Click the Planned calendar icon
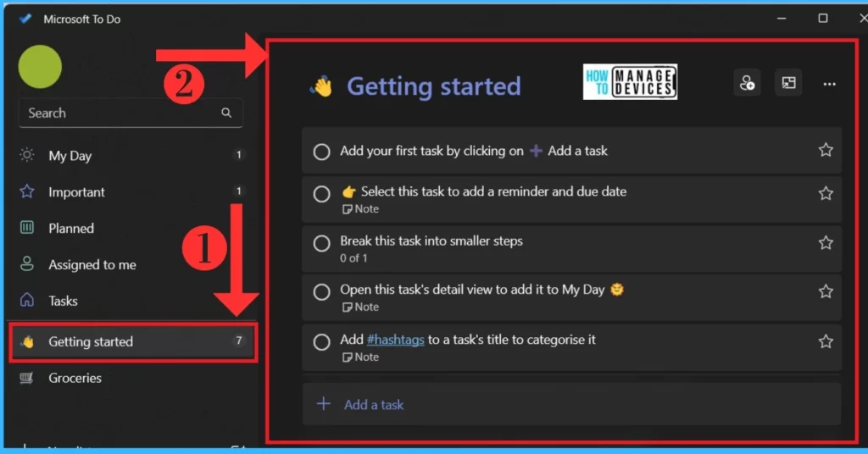Viewport: 868px width, 454px height. 26,227
